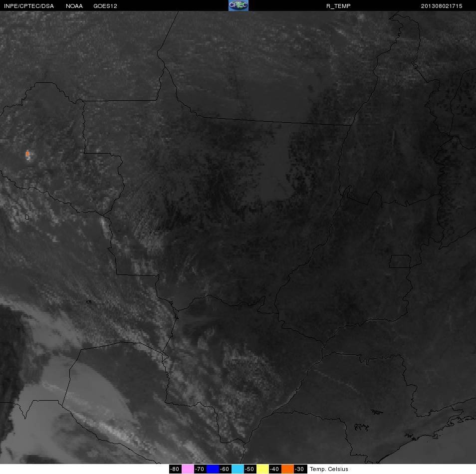Click the yellow -50 to -40 legend swatch
This screenshot has width=476, height=474.
point(262,469)
